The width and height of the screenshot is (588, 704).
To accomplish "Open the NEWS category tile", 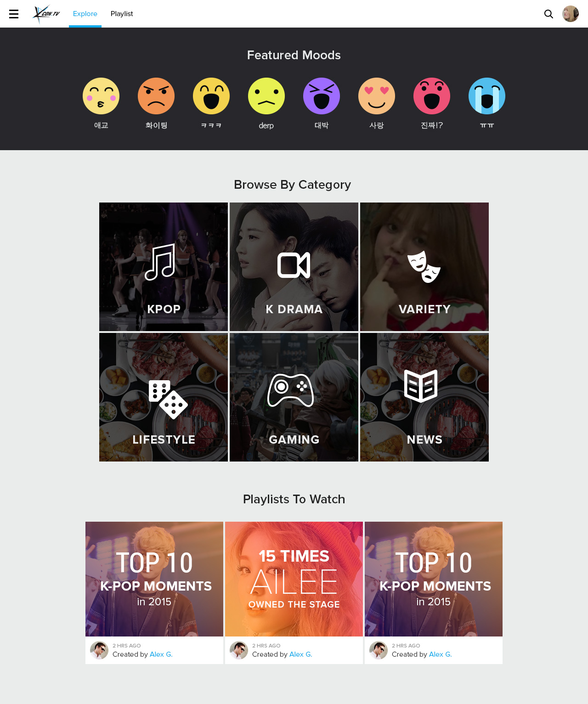I will click(424, 397).
